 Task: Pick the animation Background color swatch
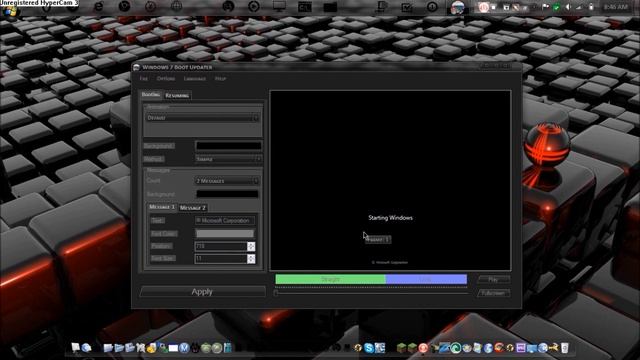pyautogui.click(x=229, y=146)
